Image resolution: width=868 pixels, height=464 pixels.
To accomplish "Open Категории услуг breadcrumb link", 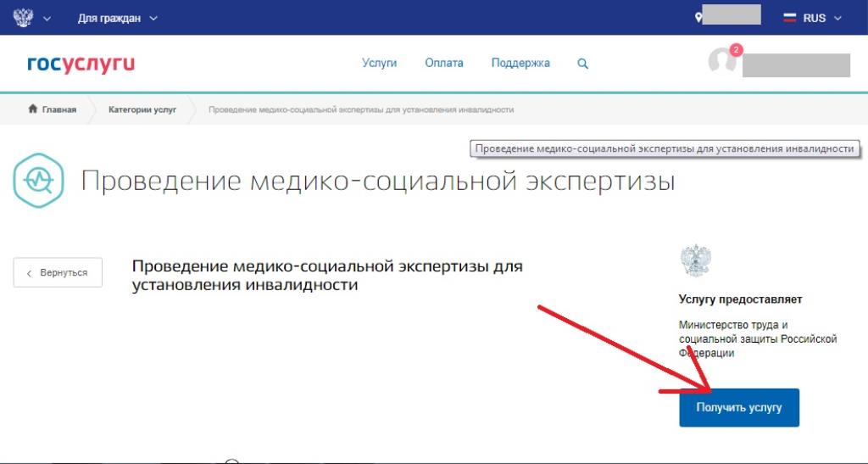I will click(x=142, y=109).
